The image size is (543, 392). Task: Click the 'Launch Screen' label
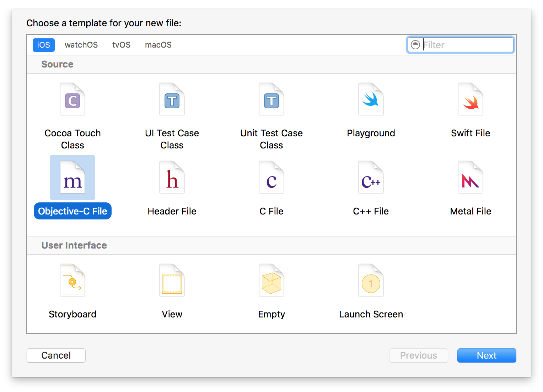click(x=371, y=314)
